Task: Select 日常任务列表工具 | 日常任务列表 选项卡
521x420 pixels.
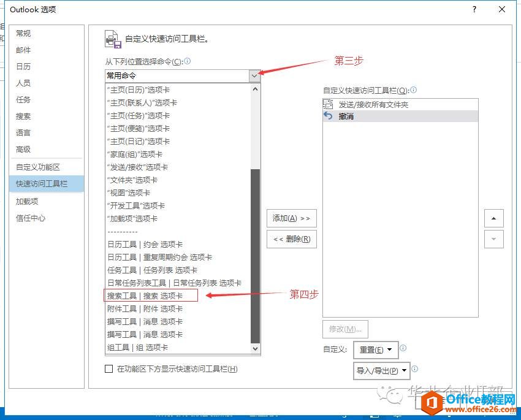Action: tap(178, 283)
